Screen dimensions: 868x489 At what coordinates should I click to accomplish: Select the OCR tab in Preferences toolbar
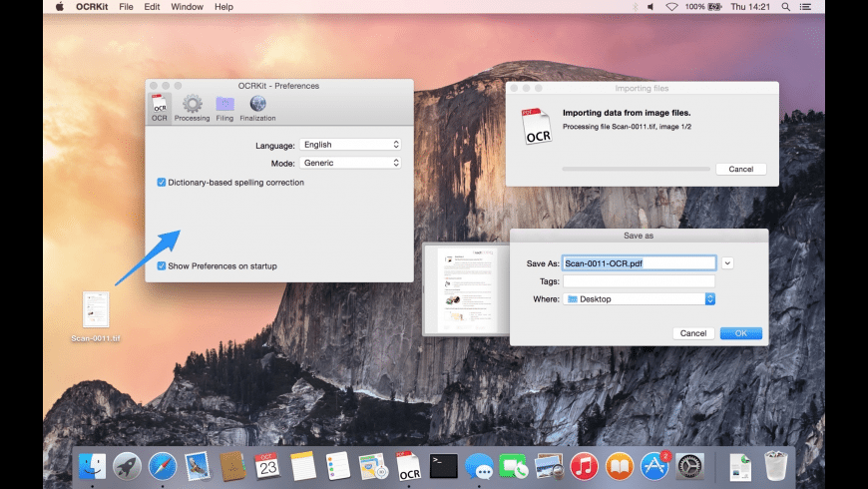tap(160, 108)
